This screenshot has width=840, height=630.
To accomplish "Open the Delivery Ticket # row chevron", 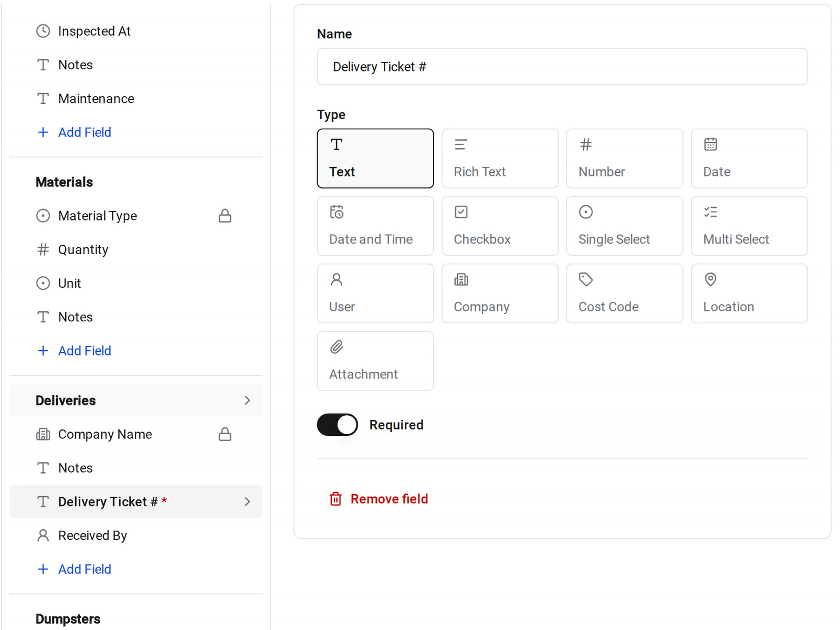I will pyautogui.click(x=247, y=502).
